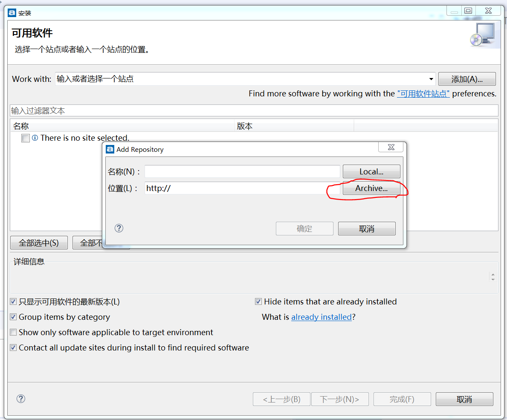The height and width of the screenshot is (420, 507).
Task: Open the "可用软件站点" preferences link
Action: pos(423,93)
